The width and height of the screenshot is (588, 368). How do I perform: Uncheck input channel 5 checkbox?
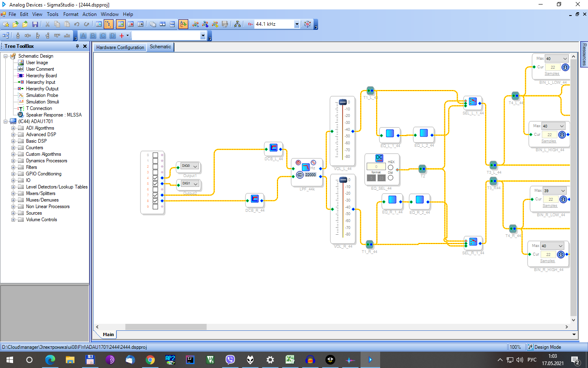pos(155,184)
